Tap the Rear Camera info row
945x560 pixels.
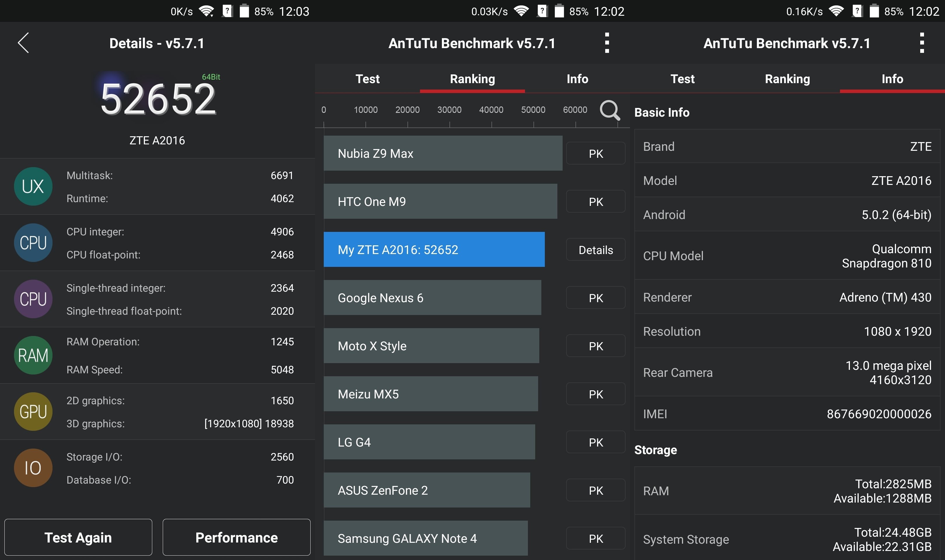[787, 372]
